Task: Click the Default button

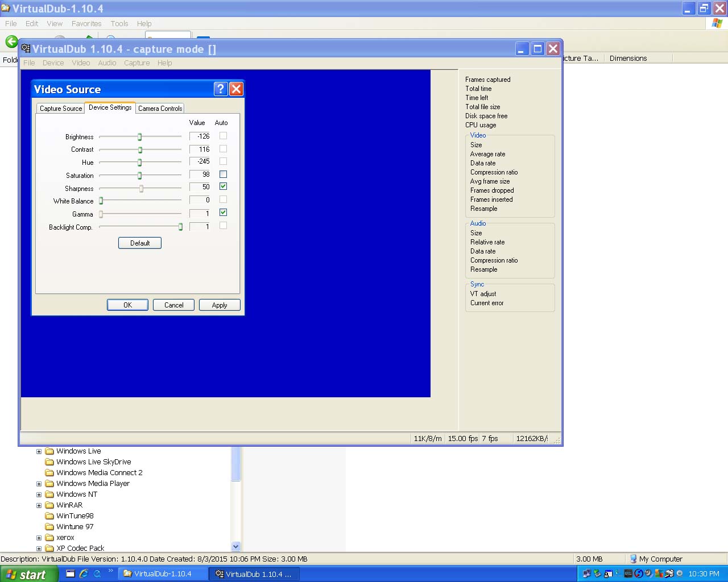Action: [x=140, y=243]
